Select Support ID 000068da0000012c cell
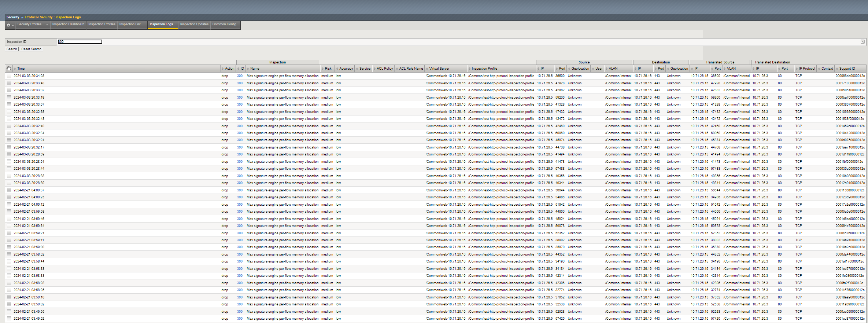 click(850, 76)
